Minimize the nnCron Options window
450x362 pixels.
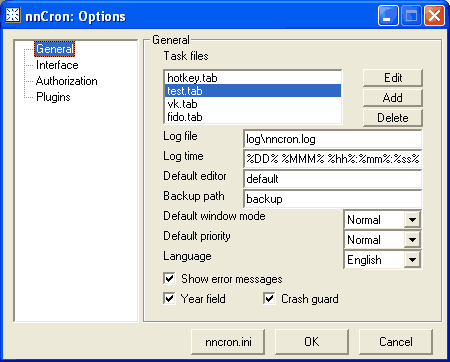point(388,15)
